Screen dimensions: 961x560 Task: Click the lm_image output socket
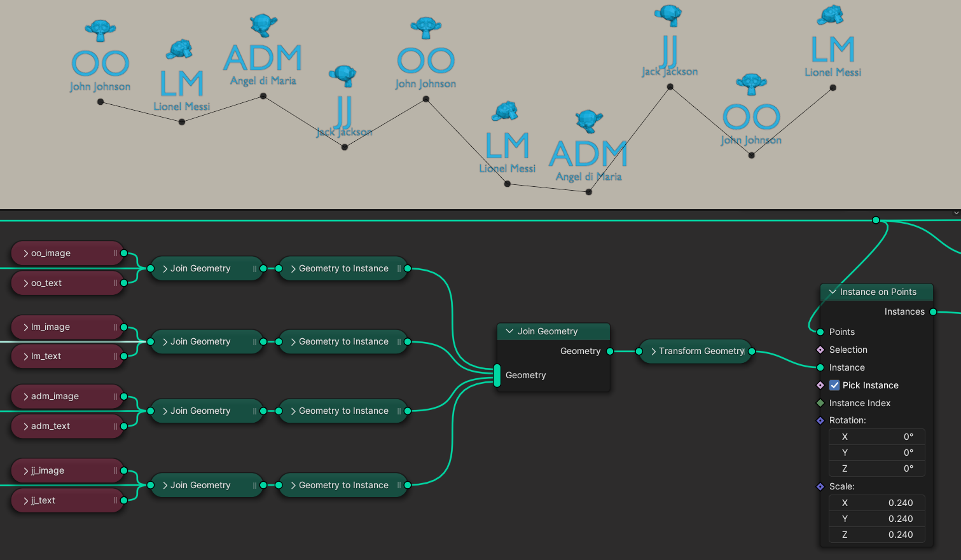pyautogui.click(x=124, y=327)
